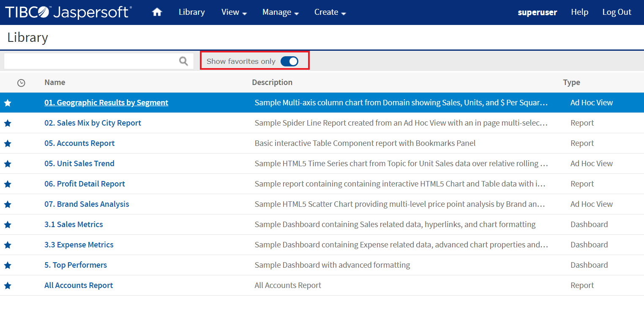Screen dimensions: 644x310
Task: Click description starting 'Sample HTML5 Scatter Chart'
Action: 400,204
